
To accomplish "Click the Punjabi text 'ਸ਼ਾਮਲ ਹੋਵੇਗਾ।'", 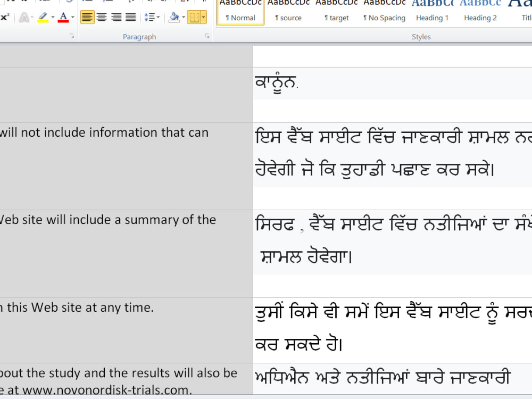I will 306,256.
